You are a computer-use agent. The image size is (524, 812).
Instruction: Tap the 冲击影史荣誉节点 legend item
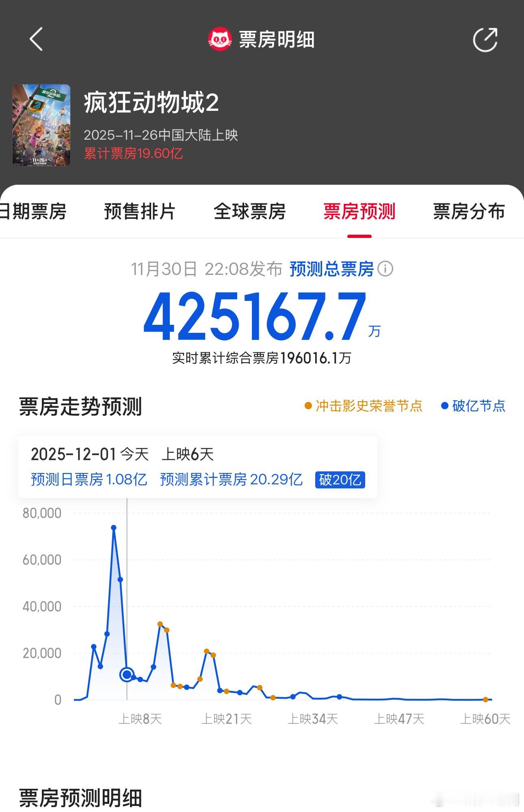pos(364,406)
